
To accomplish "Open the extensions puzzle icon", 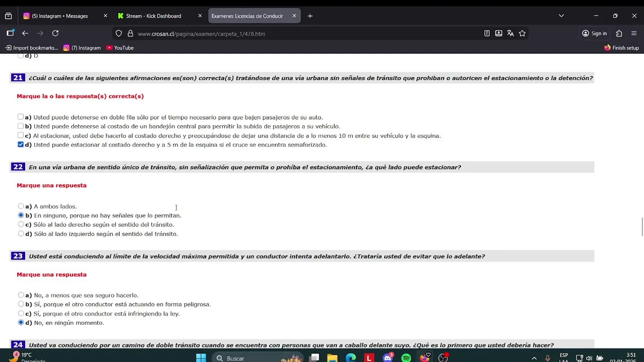I will coord(619,33).
